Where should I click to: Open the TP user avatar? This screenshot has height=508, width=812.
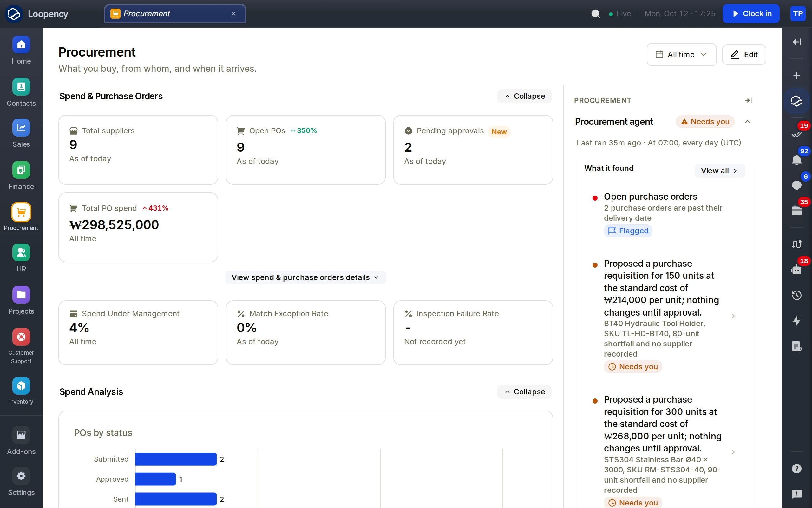pos(798,14)
